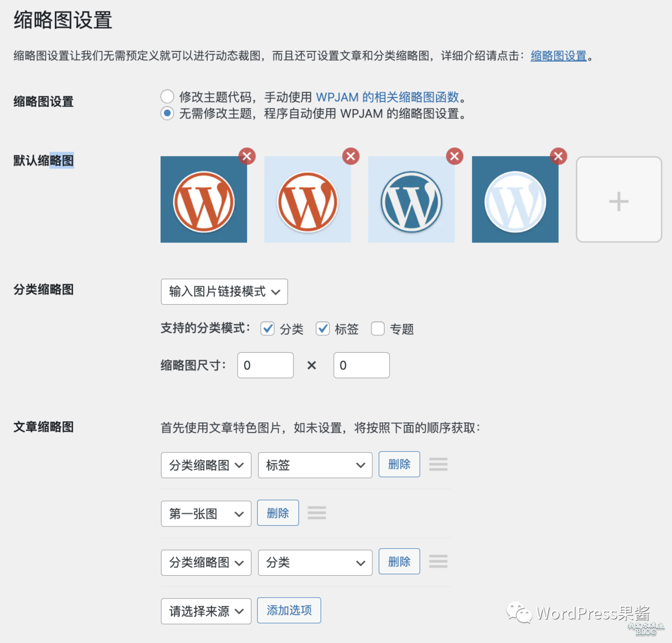672x643 pixels.
Task: Focus the thumbnail width input field
Action: (x=265, y=365)
